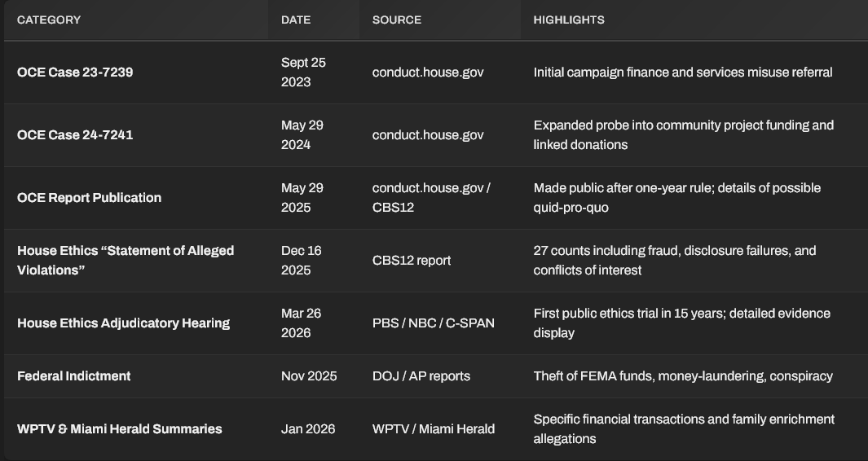Click the HIGHLIGHTS column header
The width and height of the screenshot is (868, 461).
coord(569,20)
